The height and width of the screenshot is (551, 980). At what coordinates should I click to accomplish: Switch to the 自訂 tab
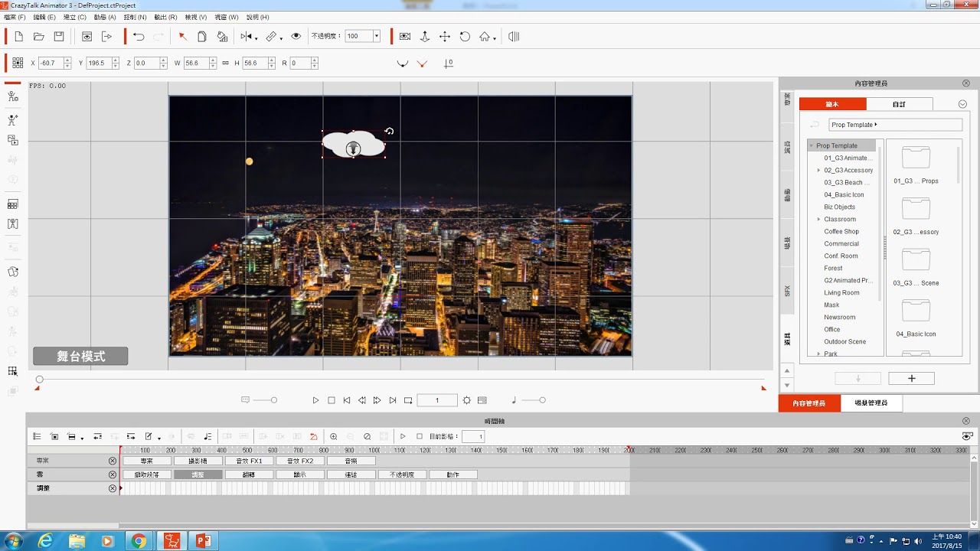[899, 104]
